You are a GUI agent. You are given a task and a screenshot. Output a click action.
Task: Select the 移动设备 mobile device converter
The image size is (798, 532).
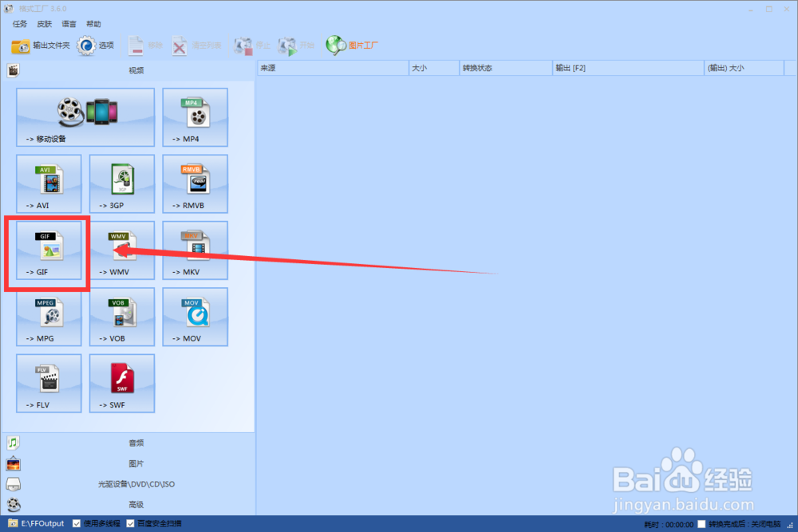click(x=85, y=117)
